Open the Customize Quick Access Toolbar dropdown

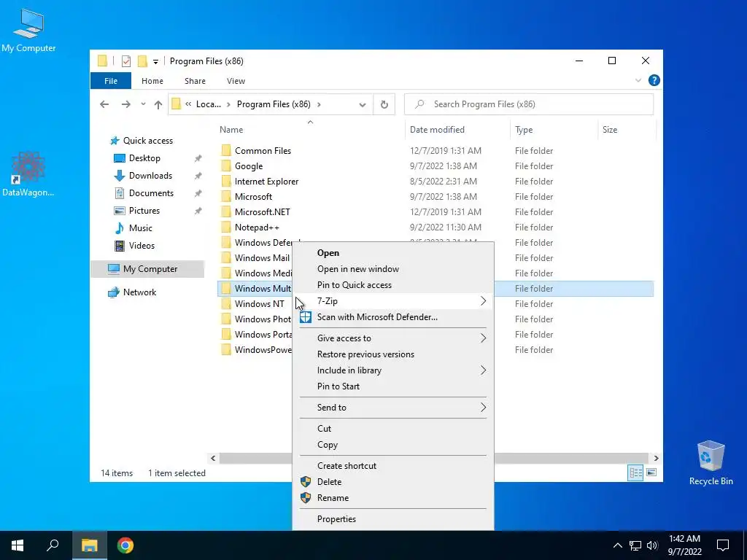coord(155,61)
